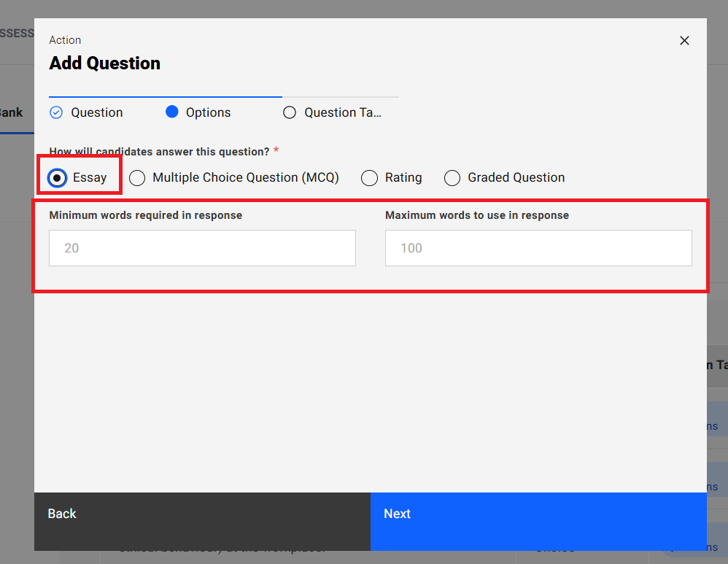Viewport: 728px width, 564px height.
Task: Click the 'Minimum words required in response' label
Action: [x=146, y=215]
